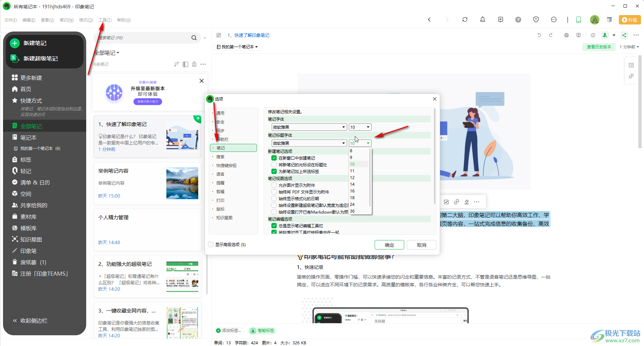Click the green plus New Note icon

(x=14, y=43)
